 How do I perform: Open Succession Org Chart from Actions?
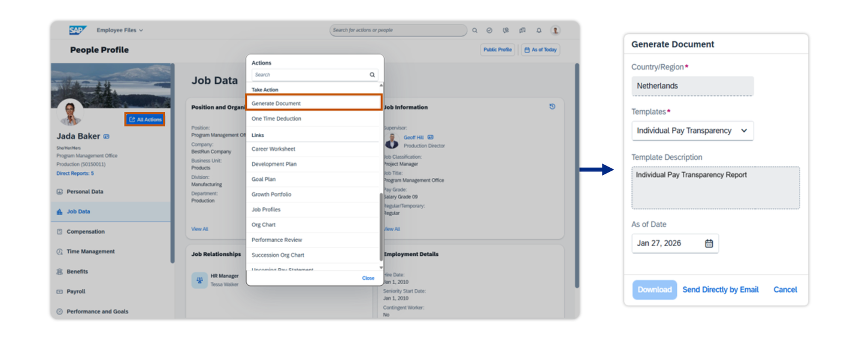pyautogui.click(x=314, y=255)
